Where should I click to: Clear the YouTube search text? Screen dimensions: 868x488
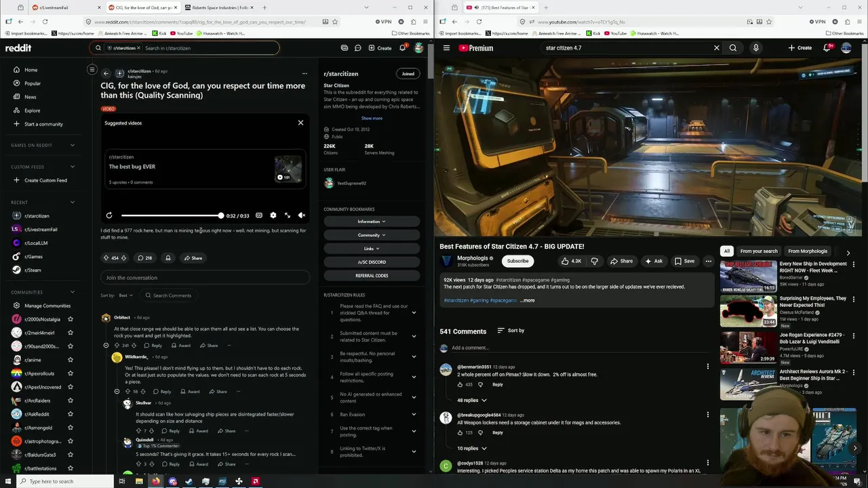click(x=716, y=48)
